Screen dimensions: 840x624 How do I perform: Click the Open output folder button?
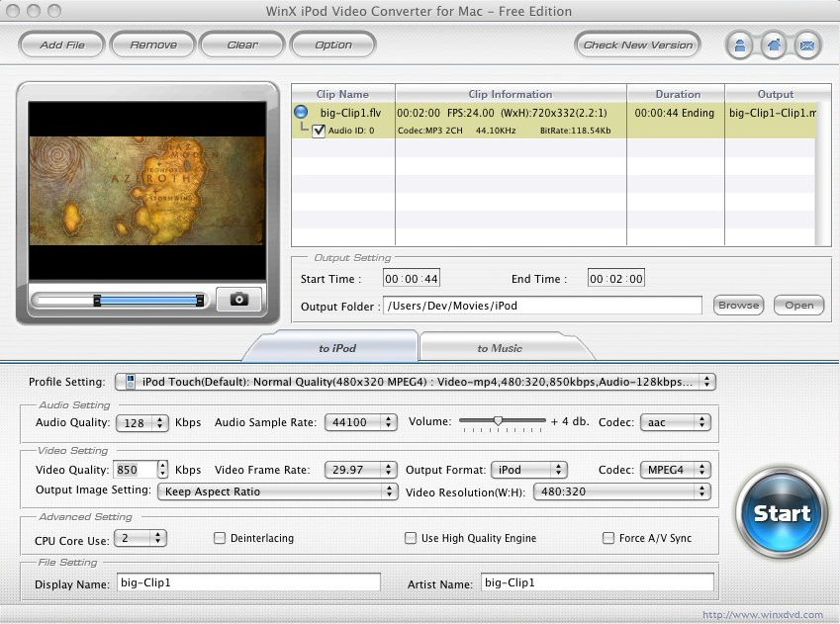pyautogui.click(x=798, y=306)
